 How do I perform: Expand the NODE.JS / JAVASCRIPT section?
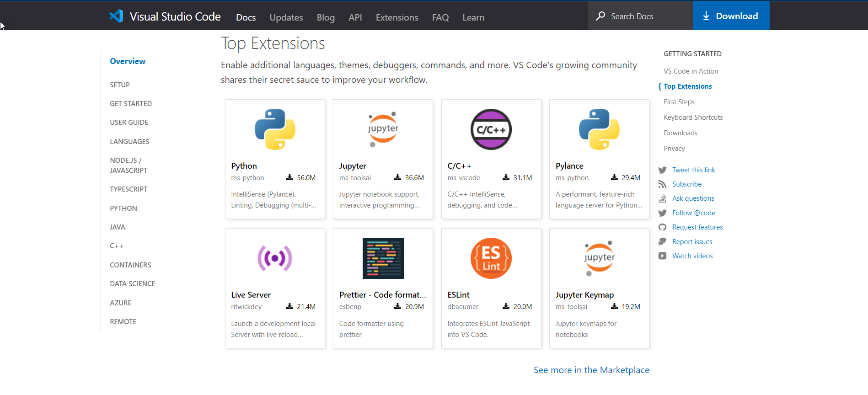click(x=129, y=165)
